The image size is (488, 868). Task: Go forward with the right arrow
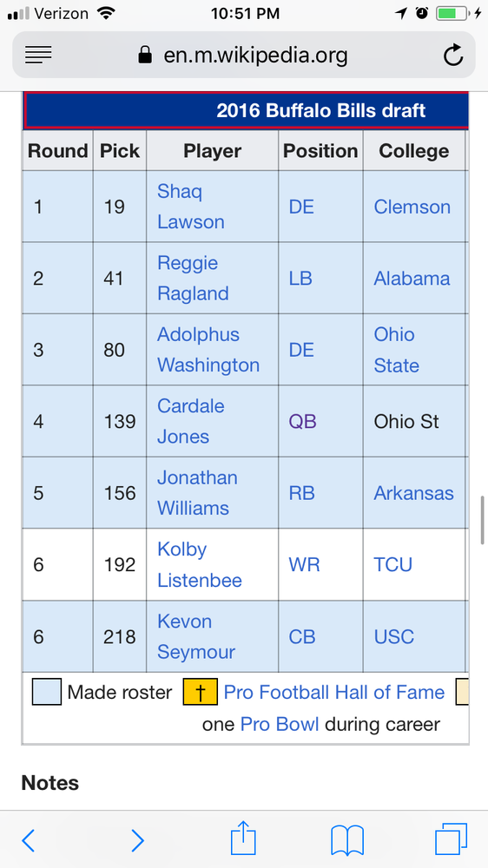(x=137, y=840)
